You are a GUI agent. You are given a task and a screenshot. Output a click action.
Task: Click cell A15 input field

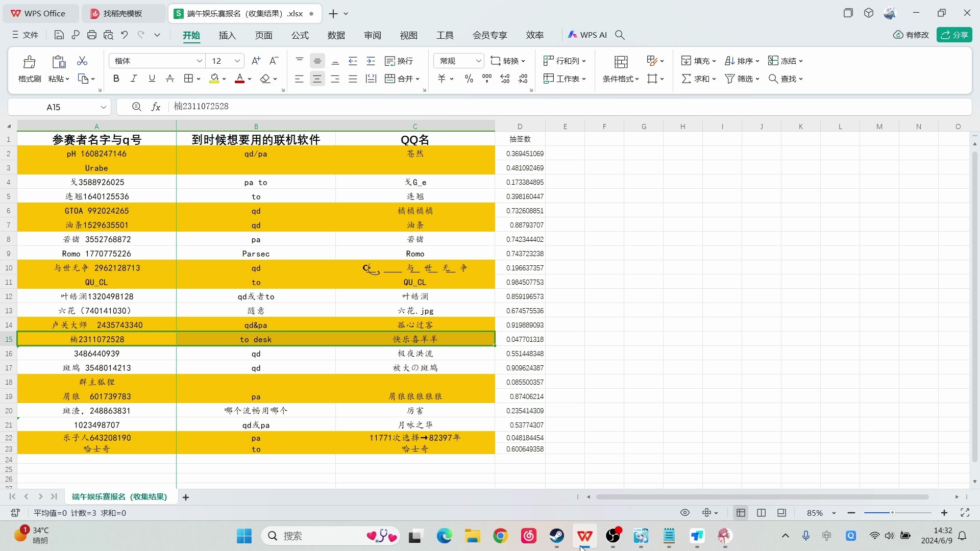point(97,339)
